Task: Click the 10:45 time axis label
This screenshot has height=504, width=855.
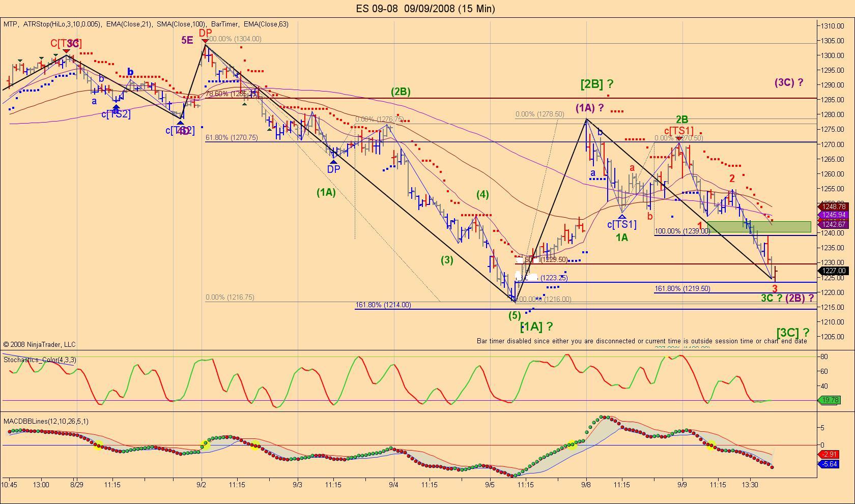Action: pyautogui.click(x=10, y=485)
